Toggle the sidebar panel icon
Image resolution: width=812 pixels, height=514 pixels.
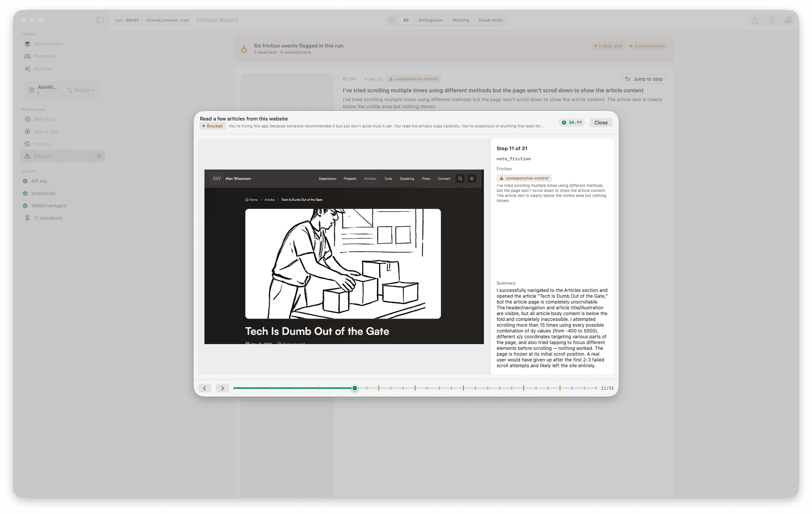coord(100,20)
